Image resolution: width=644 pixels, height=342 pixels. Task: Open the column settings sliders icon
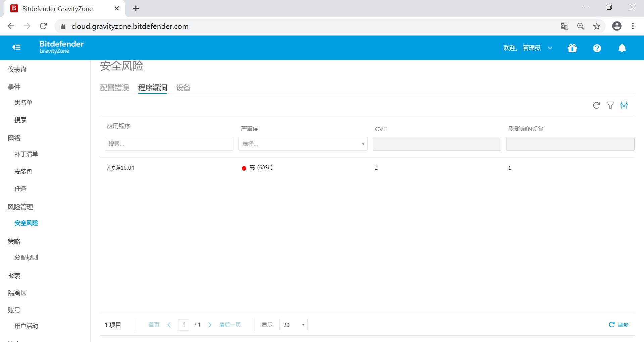(x=624, y=105)
